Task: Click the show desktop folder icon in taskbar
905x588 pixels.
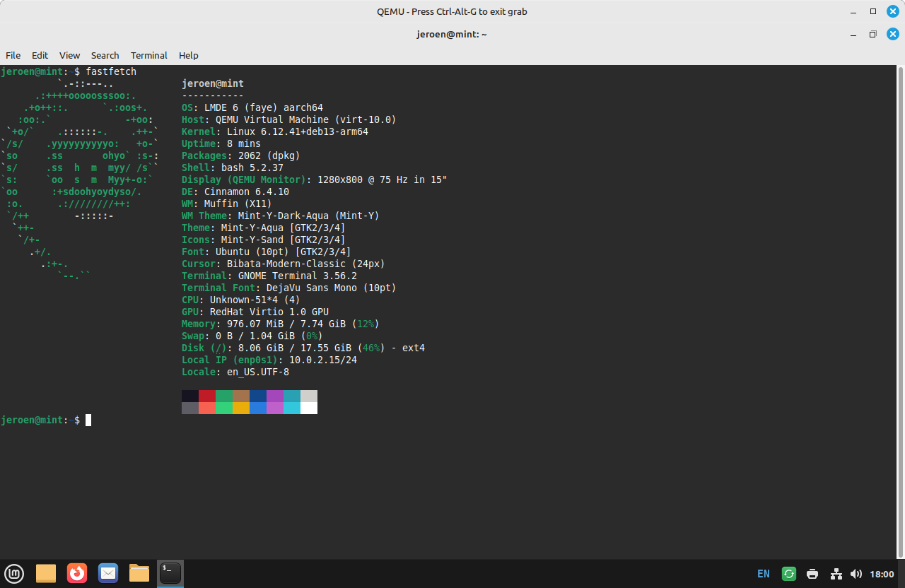Action: (46, 573)
